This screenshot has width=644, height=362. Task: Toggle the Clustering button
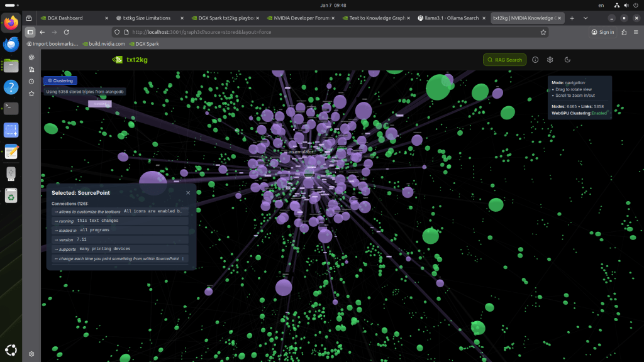click(60, 80)
